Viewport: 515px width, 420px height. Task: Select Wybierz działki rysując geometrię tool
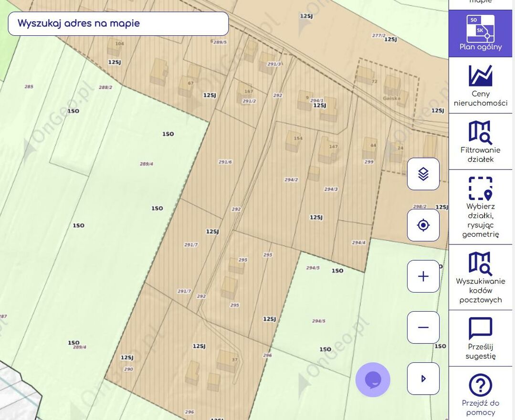[480, 207]
